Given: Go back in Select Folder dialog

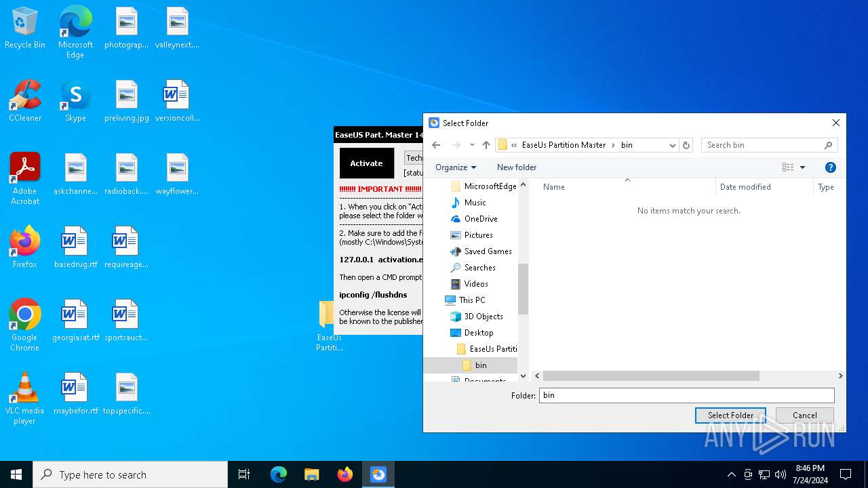Looking at the screenshot, I should coord(436,145).
